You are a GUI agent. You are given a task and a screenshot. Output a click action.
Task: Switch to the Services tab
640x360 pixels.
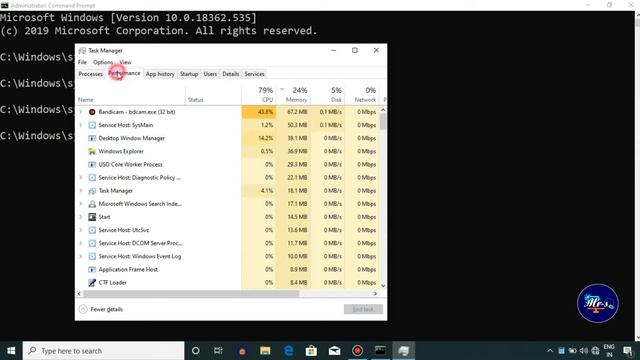(x=254, y=74)
